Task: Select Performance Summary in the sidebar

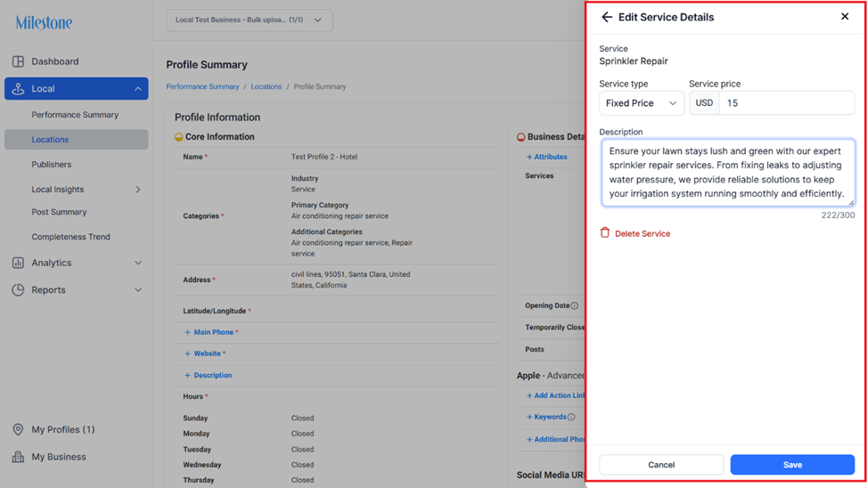Action: 75,115
